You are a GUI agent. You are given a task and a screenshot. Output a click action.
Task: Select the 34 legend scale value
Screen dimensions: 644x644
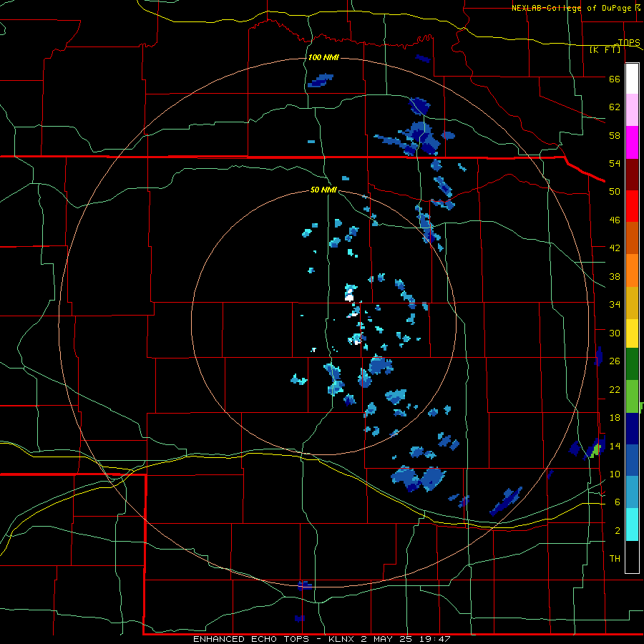coord(615,305)
